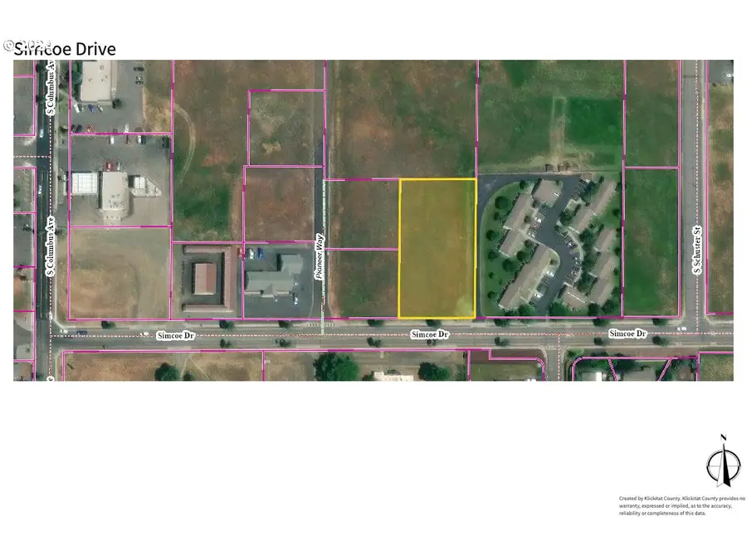Click the "Simcoe Drive" map title

[x=65, y=49]
